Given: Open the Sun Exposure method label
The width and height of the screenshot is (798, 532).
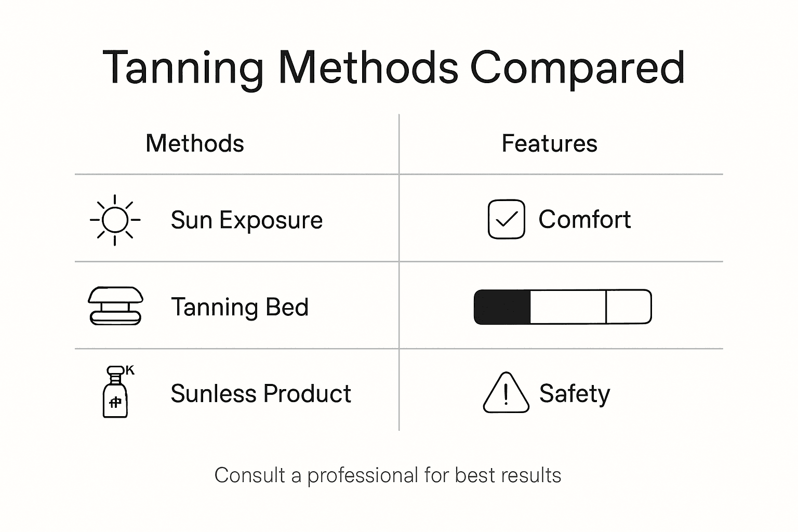Looking at the screenshot, I should pos(247,220).
